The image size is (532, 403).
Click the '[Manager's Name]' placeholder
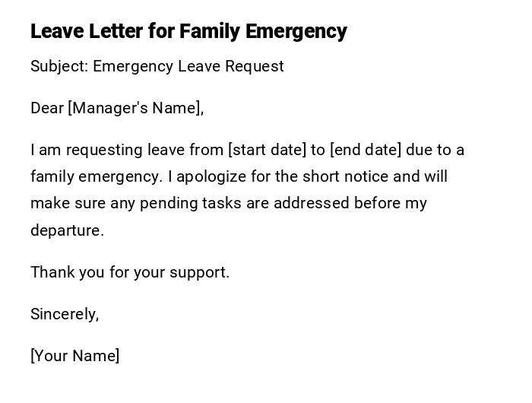pos(136,108)
